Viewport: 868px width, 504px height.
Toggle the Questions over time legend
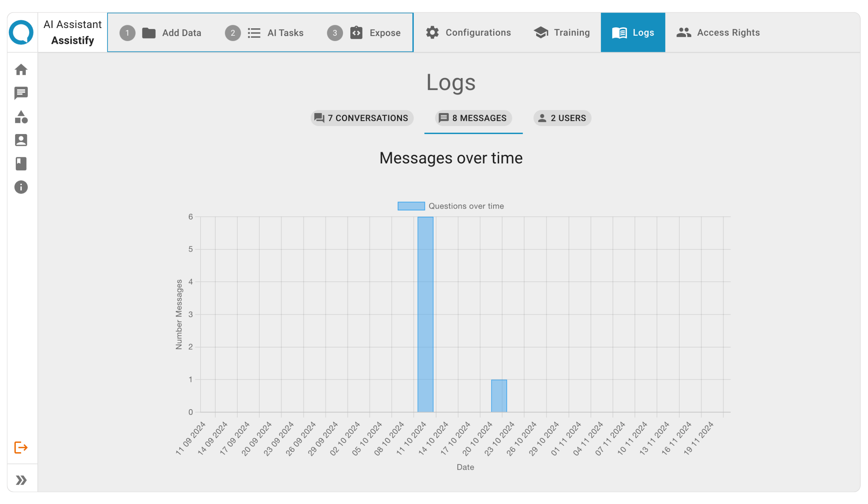[x=450, y=206]
